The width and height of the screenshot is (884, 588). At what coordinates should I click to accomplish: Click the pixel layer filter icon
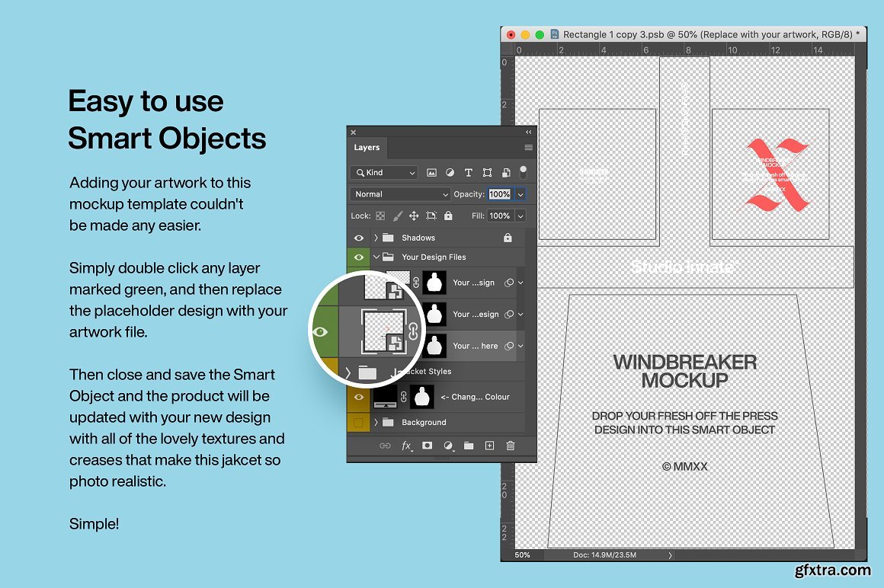pos(431,173)
